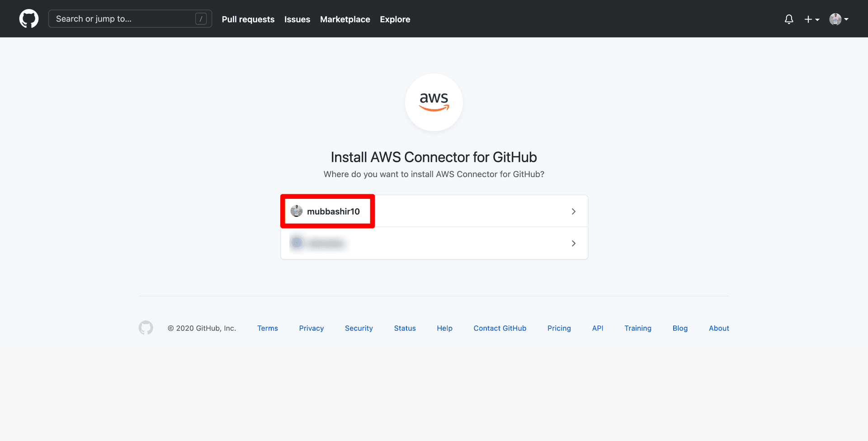Click the Install AWS Connector for GitHub heading
The height and width of the screenshot is (441, 868).
[434, 157]
